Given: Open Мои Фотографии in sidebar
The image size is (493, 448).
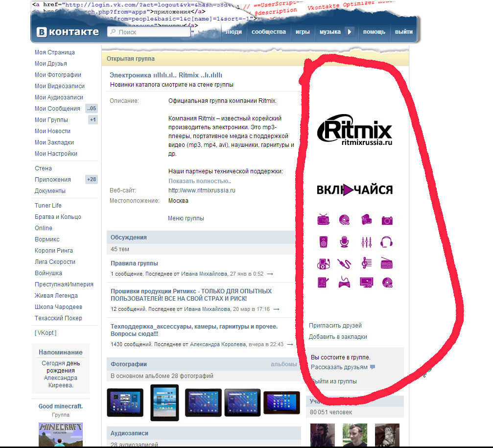Looking at the screenshot, I should [x=58, y=75].
